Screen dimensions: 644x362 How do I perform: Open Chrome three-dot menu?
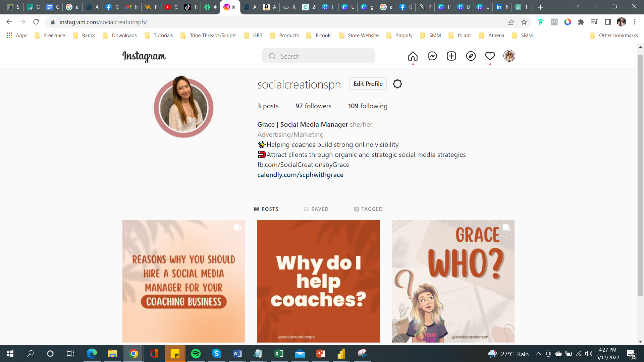tap(635, 22)
